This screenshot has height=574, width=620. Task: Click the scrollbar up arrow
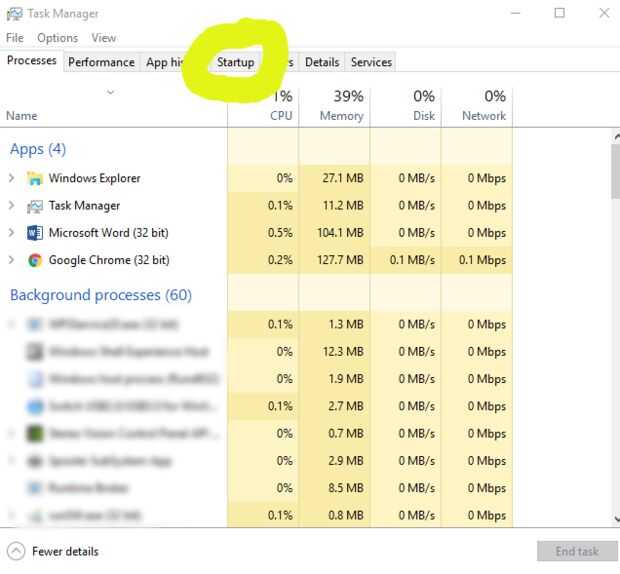click(616, 137)
